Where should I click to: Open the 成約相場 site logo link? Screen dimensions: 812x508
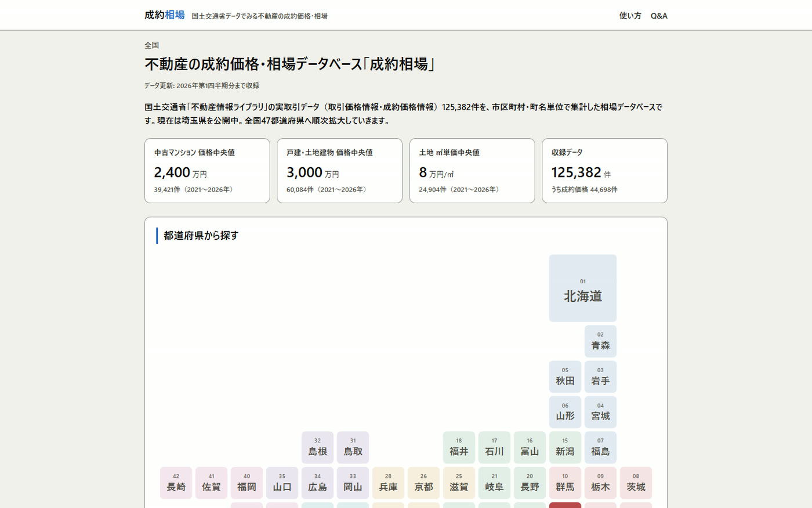pos(165,15)
